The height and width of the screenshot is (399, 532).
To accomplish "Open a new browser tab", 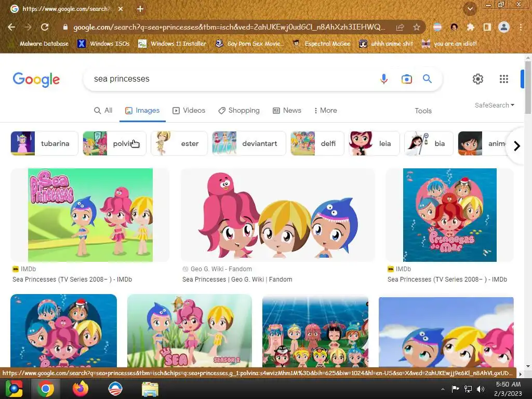I will click(x=140, y=9).
